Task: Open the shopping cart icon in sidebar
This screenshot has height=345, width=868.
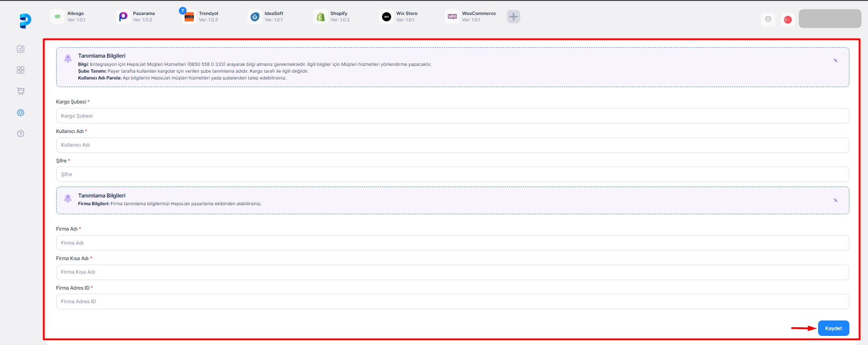Action: tap(20, 91)
